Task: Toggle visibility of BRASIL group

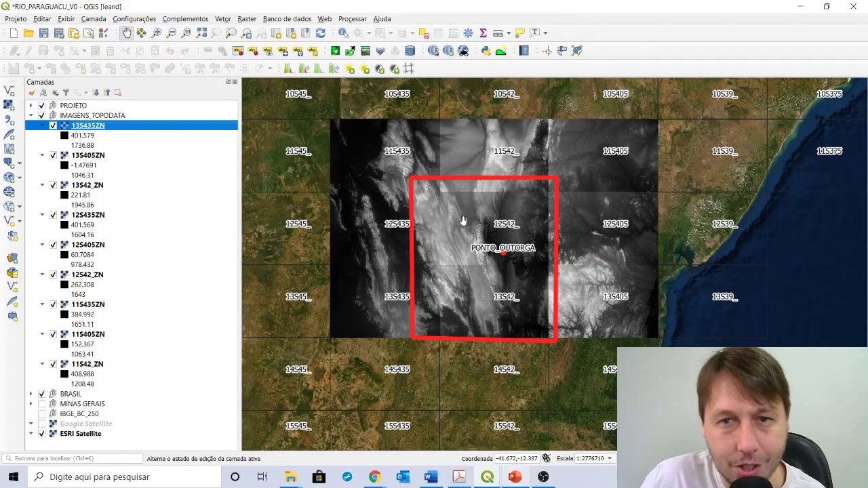Action: click(x=41, y=394)
